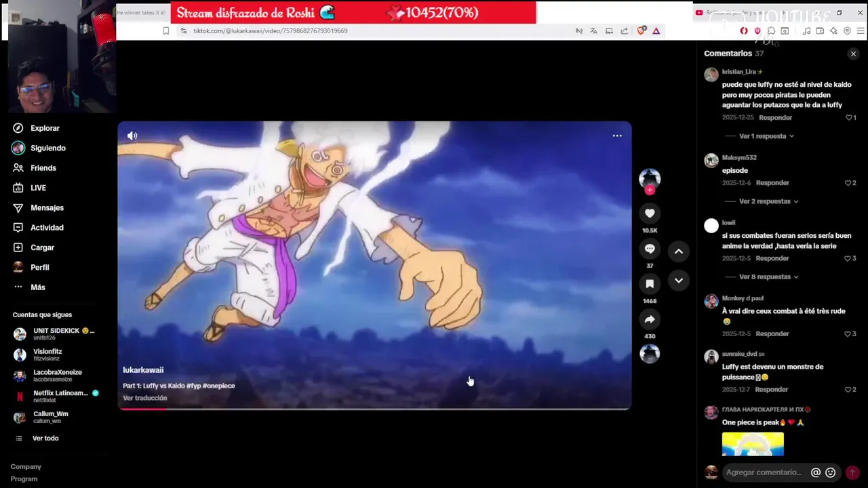Click the translate page icon in the address bar
This screenshot has width=868, height=488.
coord(593,30)
